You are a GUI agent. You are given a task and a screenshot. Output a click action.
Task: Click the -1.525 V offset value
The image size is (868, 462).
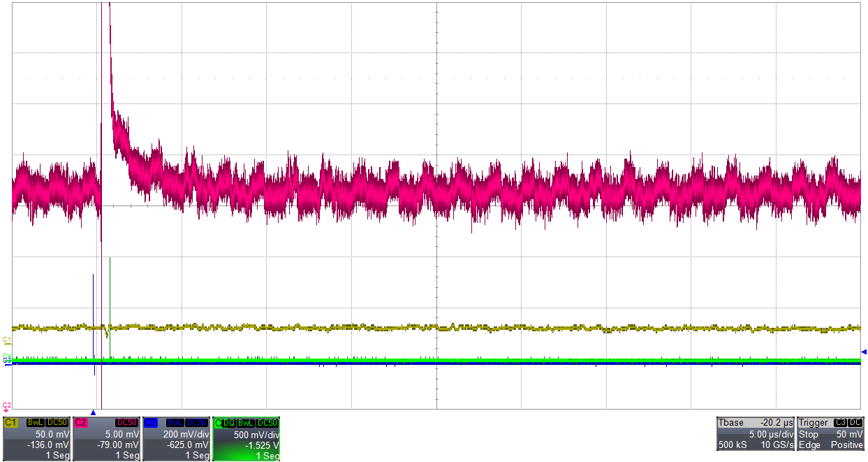(263, 445)
